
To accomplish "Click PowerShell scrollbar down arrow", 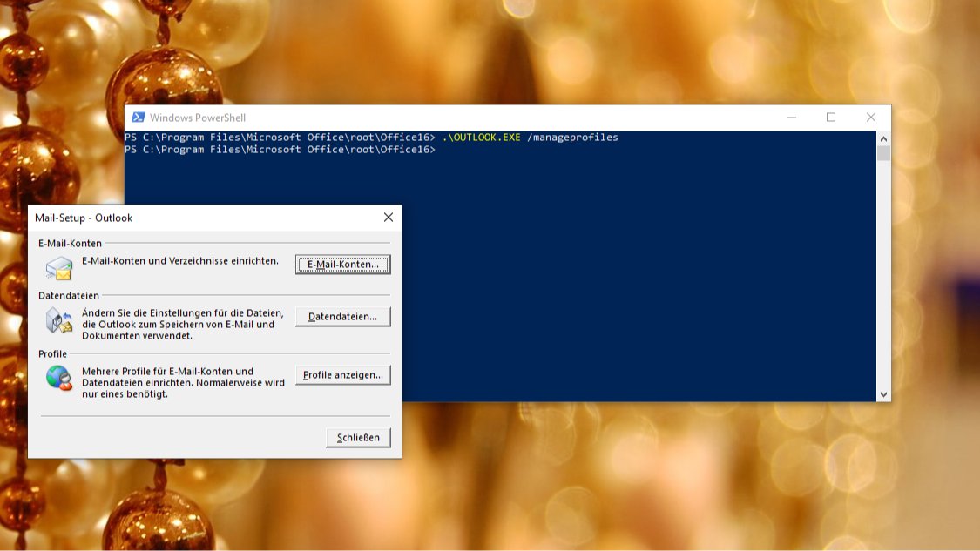I will point(883,394).
